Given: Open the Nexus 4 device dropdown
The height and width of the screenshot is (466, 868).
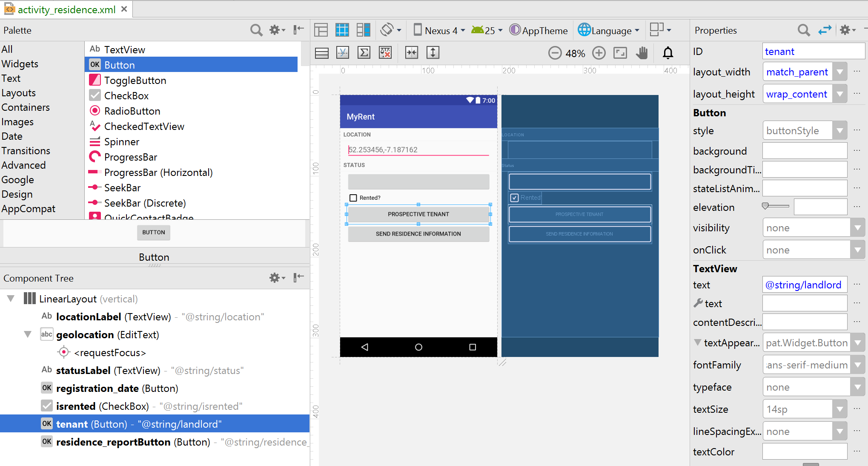Looking at the screenshot, I should (441, 30).
